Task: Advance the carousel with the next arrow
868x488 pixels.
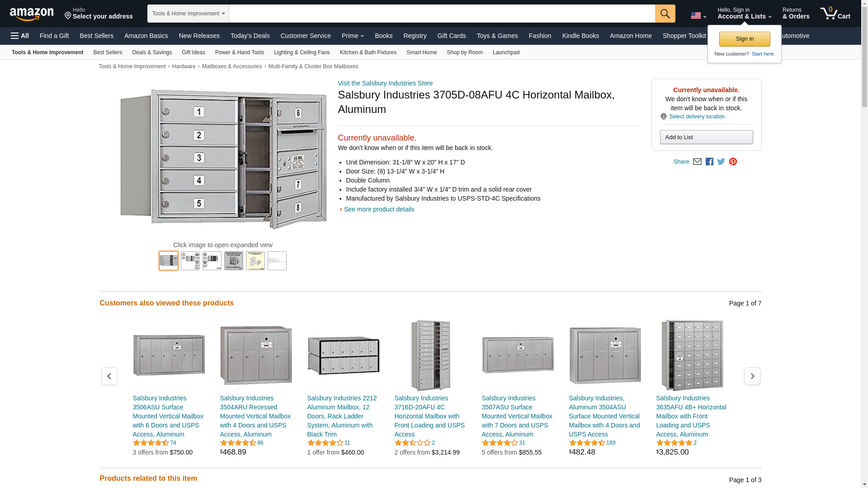Action: tap(752, 376)
